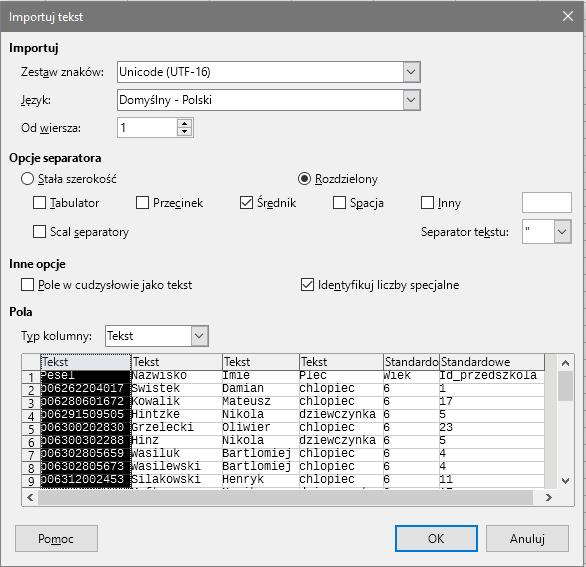Image resolution: width=586 pixels, height=567 pixels.
Task: Select the Rozdzielony radio button
Action: coord(304,179)
